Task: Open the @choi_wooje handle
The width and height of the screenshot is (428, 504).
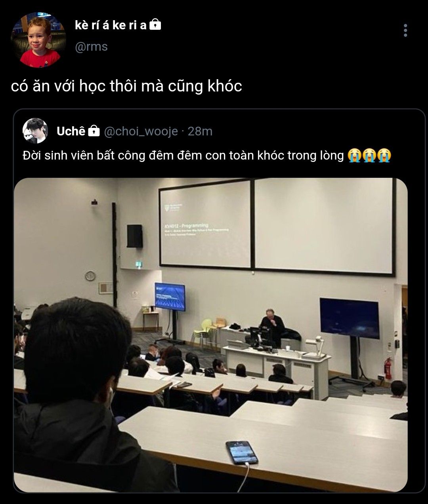Action: coord(141,131)
